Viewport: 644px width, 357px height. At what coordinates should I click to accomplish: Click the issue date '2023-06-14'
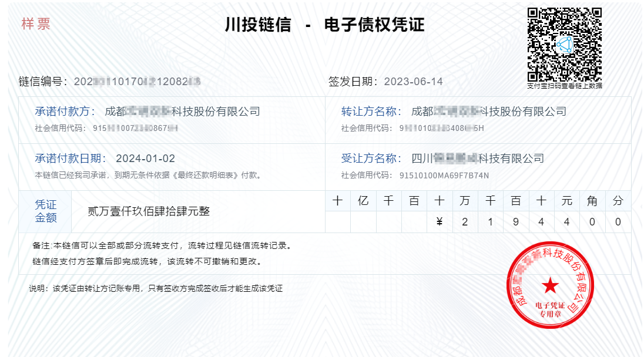tap(413, 82)
